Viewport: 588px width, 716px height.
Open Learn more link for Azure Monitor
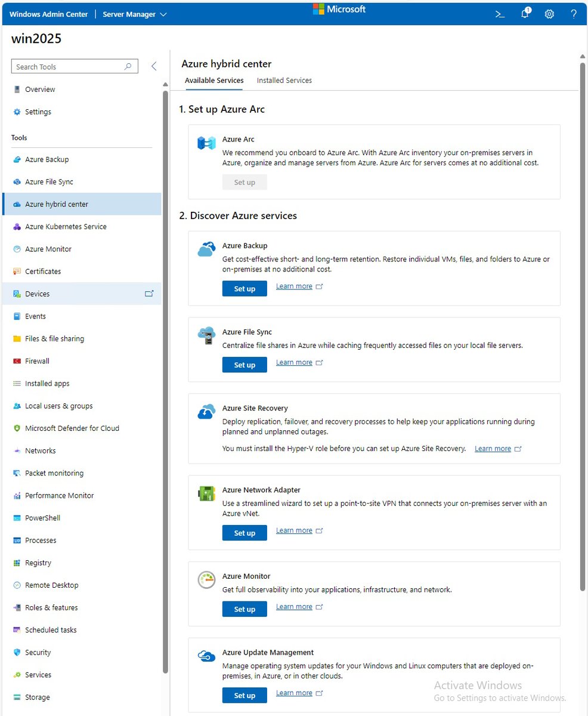coord(299,607)
